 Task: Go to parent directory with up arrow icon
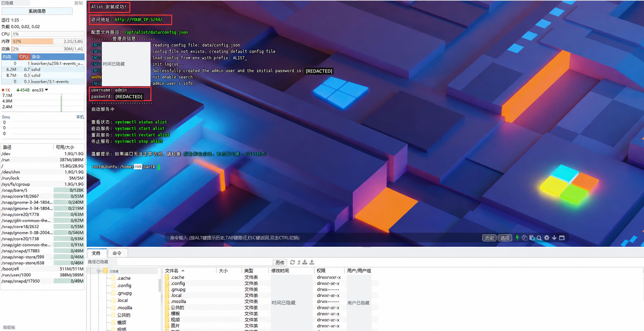[299, 262]
